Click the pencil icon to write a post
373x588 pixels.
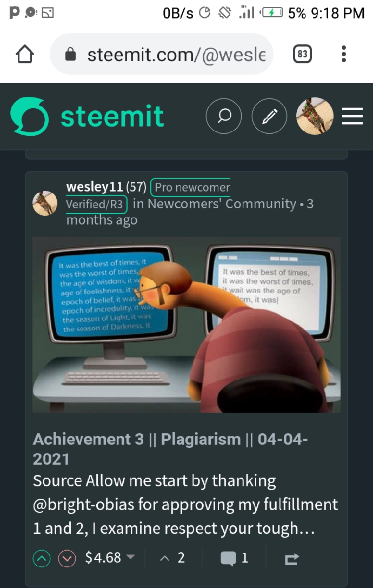(269, 116)
